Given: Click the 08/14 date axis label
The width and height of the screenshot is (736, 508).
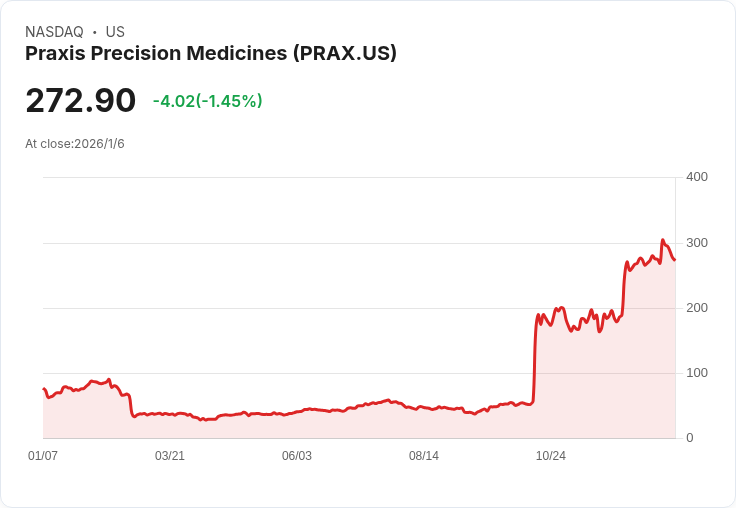Looking at the screenshot, I should coord(424,455).
